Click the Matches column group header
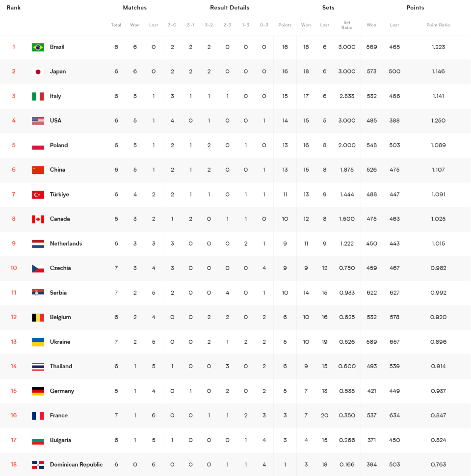 (134, 7)
